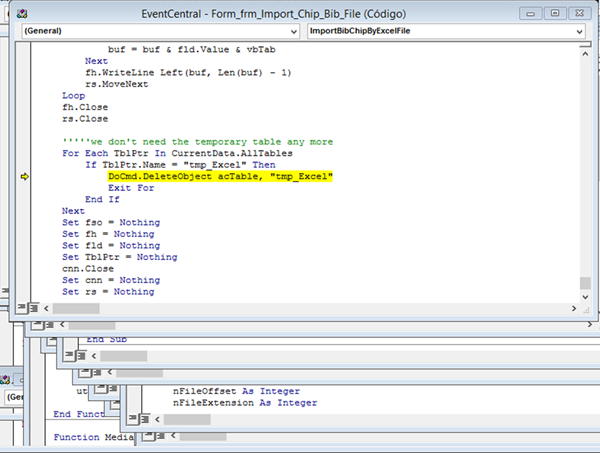Click the margin beside 'Exit For' to set a breakpoint

25,187
